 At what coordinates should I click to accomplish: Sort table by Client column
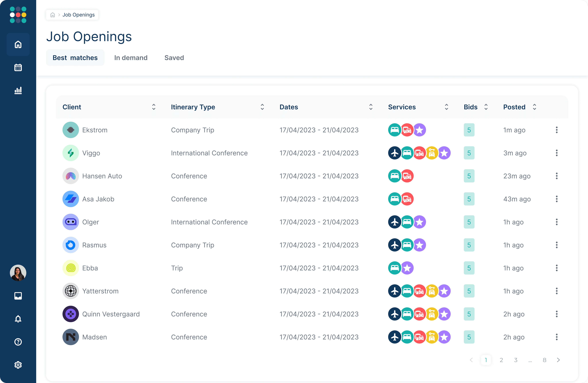pos(154,107)
